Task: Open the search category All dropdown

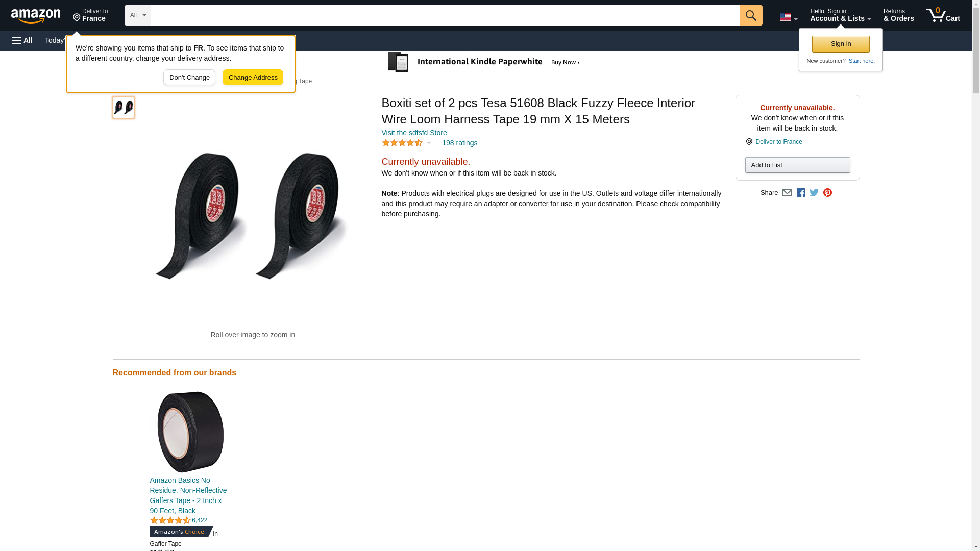Action: [x=138, y=15]
